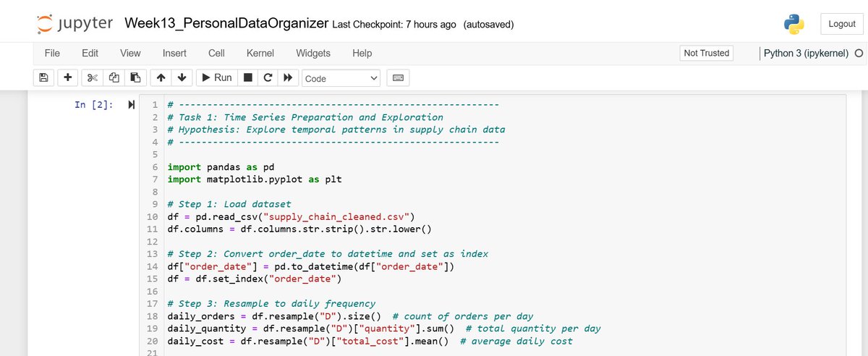Click the In [2]: prompt
868x356 pixels.
(94, 105)
